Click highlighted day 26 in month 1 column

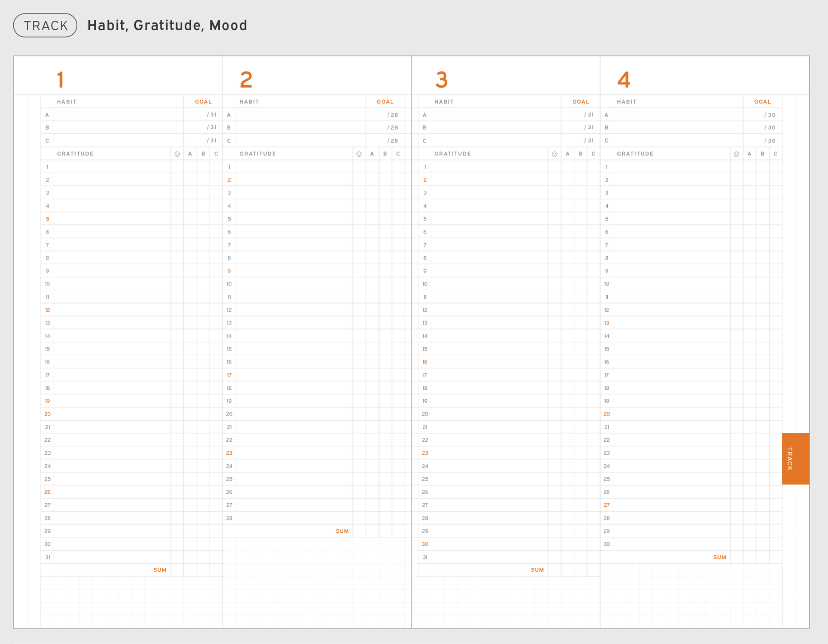pos(48,492)
